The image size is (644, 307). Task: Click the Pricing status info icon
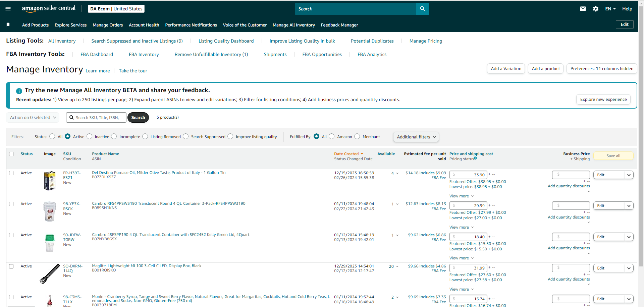coord(475,158)
